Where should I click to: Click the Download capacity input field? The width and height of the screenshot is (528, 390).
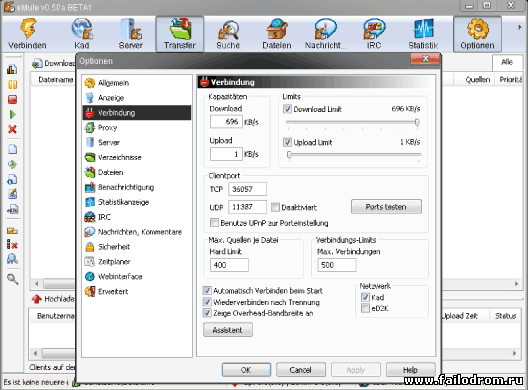[226, 122]
